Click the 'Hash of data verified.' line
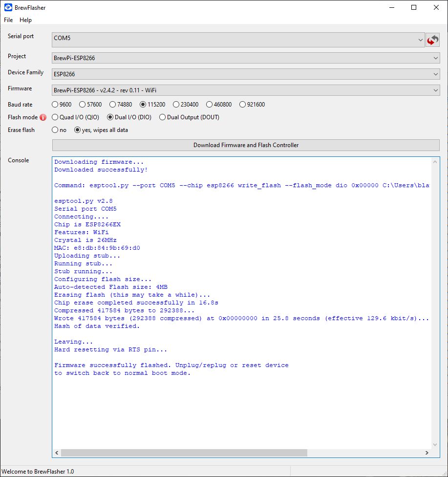448x477 pixels. [97, 326]
